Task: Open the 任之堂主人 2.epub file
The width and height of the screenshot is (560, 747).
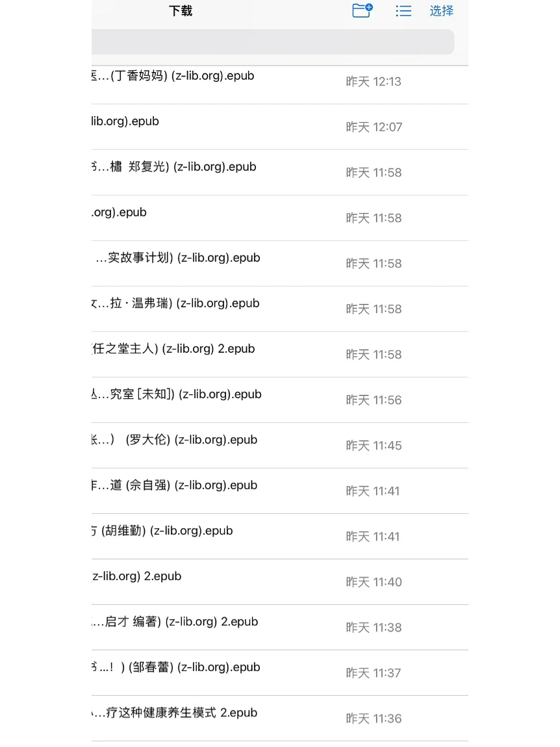Action: click(x=280, y=355)
